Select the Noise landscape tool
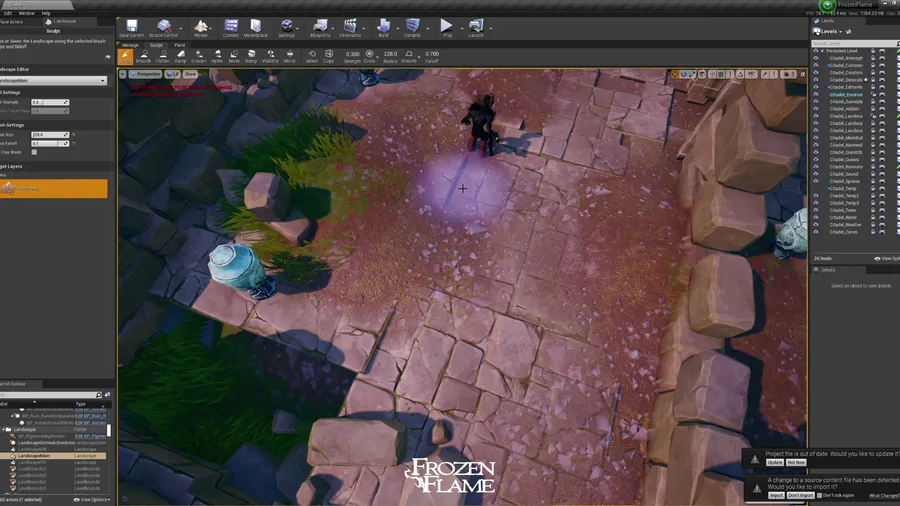This screenshot has height=506, width=900. click(x=234, y=56)
